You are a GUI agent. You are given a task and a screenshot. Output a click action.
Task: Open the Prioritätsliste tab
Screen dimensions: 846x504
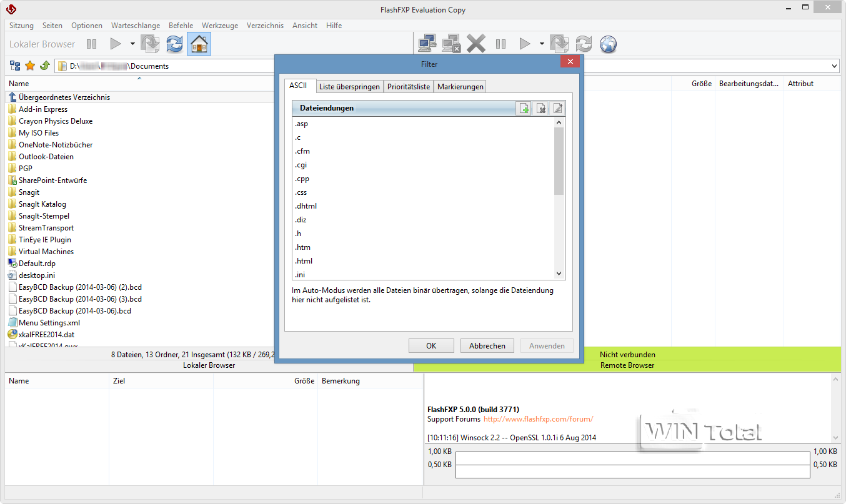tap(409, 87)
